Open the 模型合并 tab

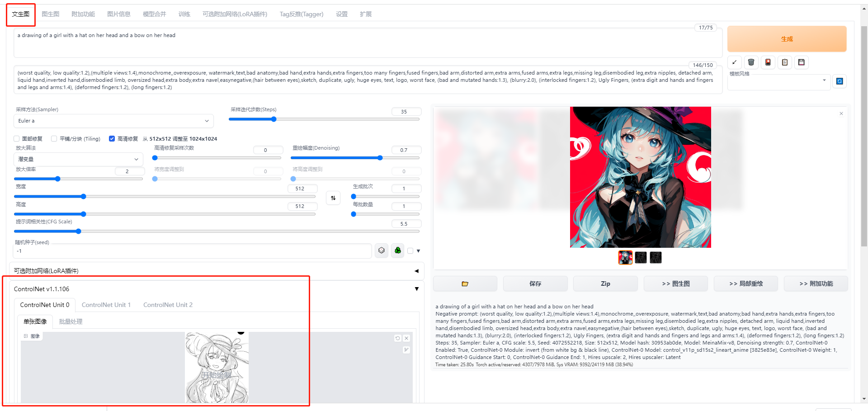tap(155, 14)
